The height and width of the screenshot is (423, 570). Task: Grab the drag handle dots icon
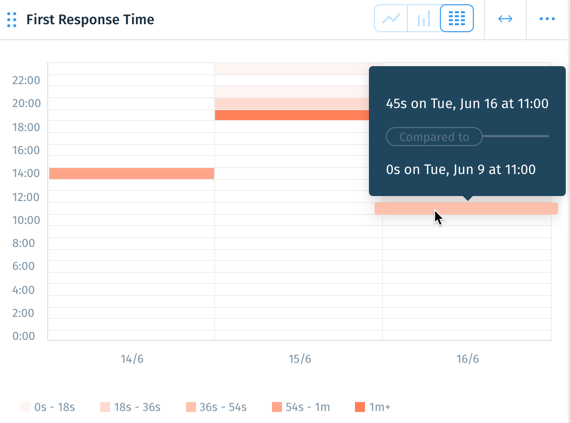12,20
